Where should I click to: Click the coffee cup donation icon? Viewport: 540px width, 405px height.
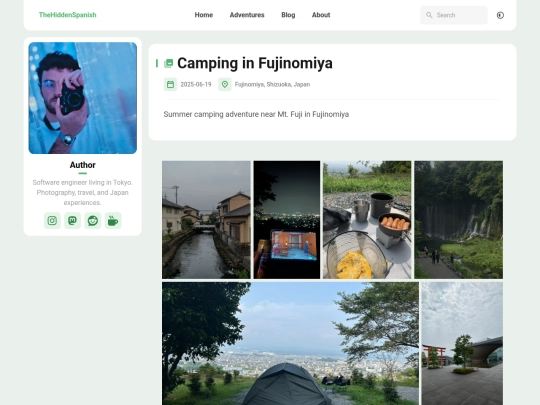click(113, 220)
